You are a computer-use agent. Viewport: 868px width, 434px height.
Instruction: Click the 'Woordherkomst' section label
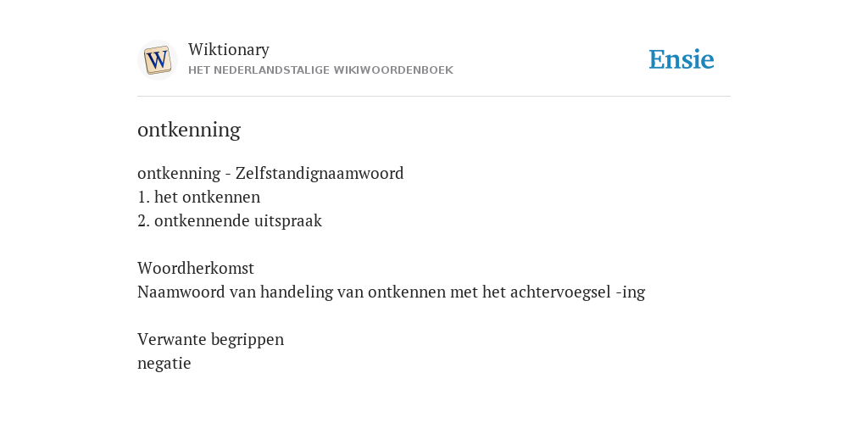tap(196, 268)
